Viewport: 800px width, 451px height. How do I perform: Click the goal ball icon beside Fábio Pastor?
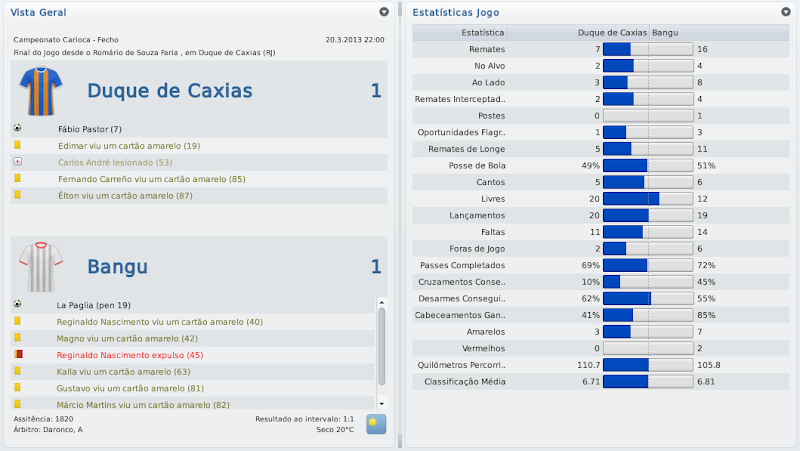17,128
